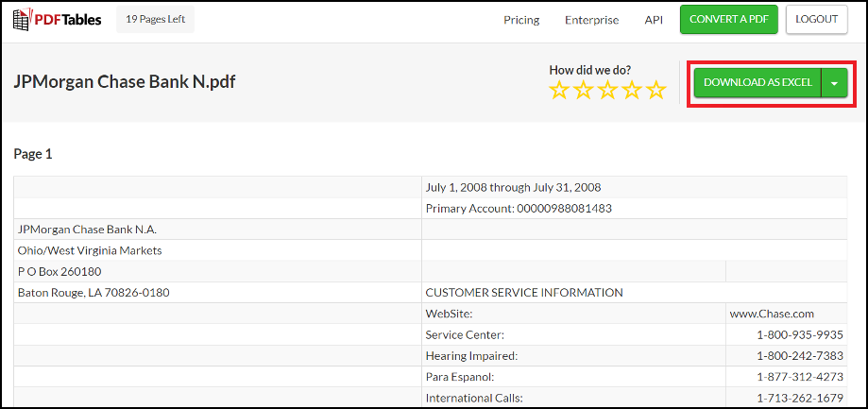
Task: Expand the download format dropdown arrow
Action: tap(835, 83)
